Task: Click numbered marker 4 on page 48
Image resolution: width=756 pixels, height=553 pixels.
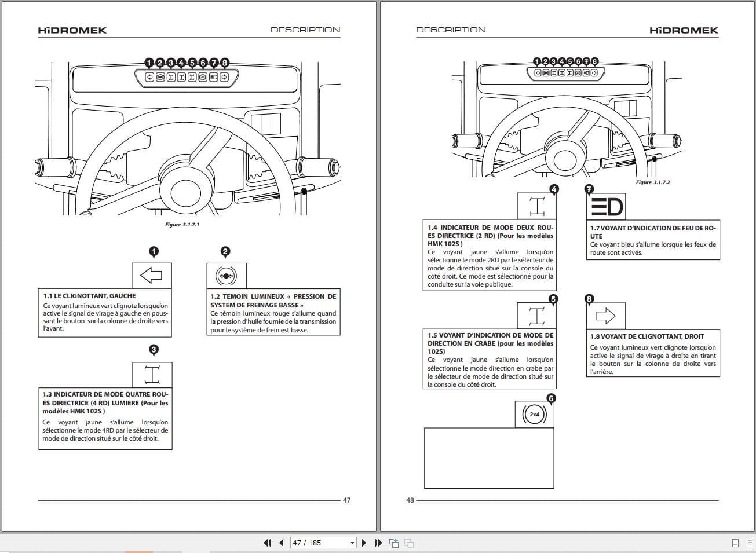Action: [x=554, y=188]
